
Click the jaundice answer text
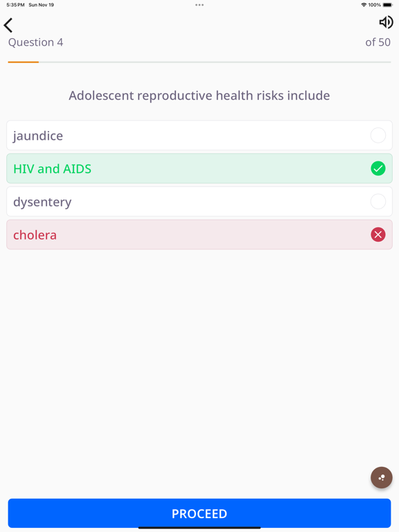pyautogui.click(x=38, y=136)
